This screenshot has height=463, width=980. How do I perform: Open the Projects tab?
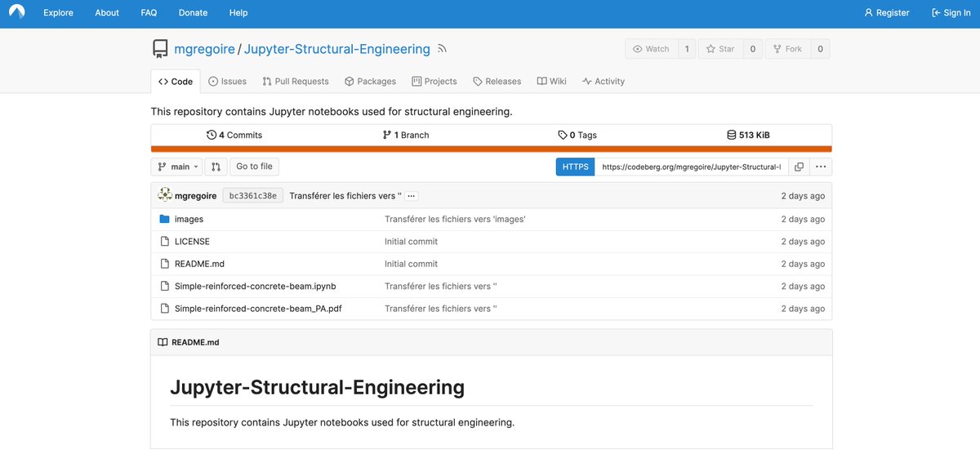[434, 82]
